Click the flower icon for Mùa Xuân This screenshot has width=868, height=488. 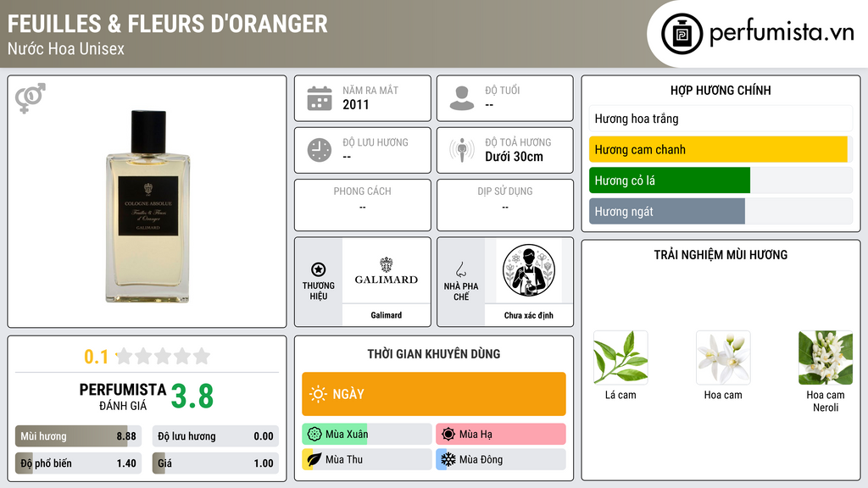314,435
